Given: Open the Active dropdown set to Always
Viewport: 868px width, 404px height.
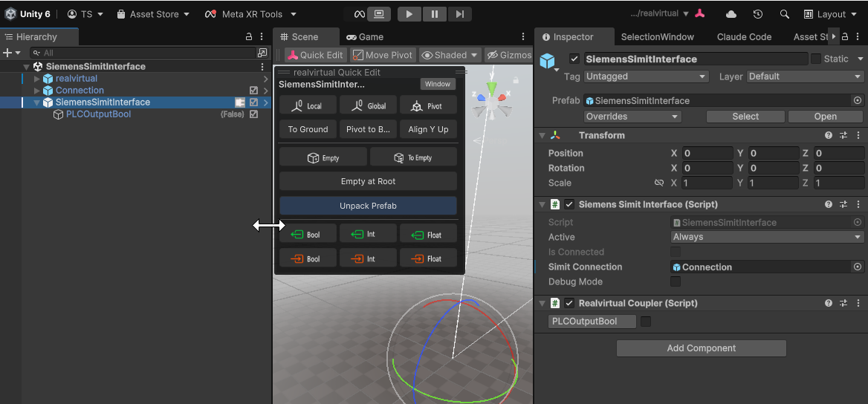Looking at the screenshot, I should (766, 238).
